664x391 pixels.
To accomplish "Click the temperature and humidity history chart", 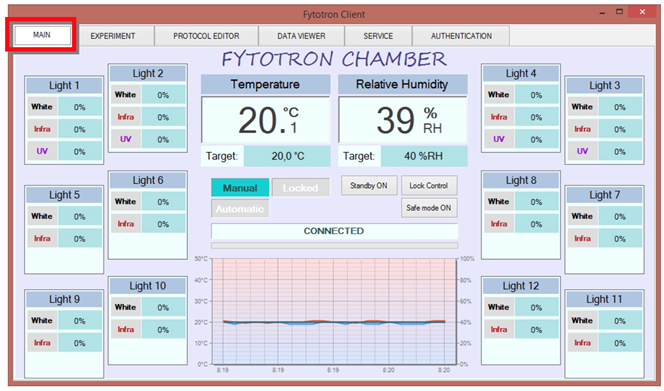I will pos(334,311).
